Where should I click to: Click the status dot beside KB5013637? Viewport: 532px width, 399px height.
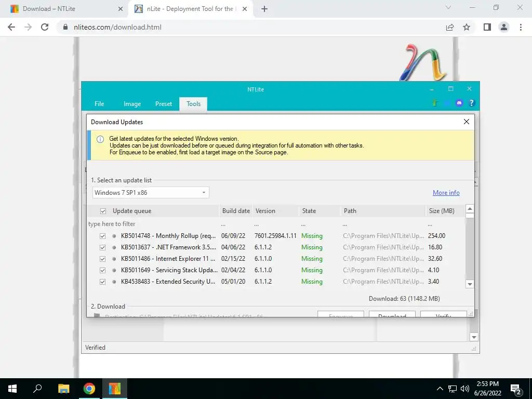114,248
